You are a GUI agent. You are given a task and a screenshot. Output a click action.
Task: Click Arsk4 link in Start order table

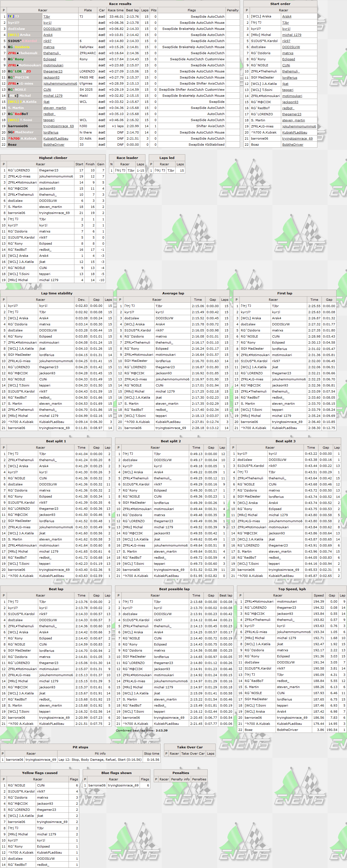(x=287, y=16)
